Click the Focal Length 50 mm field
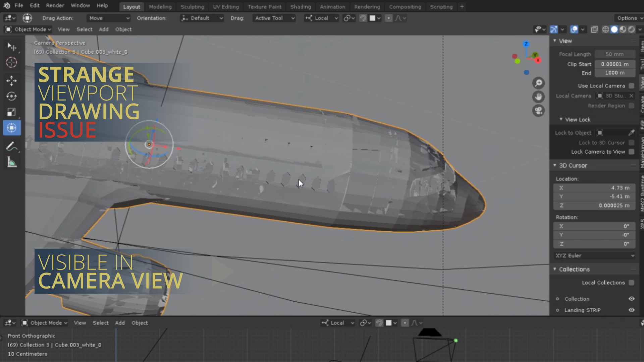 point(615,54)
